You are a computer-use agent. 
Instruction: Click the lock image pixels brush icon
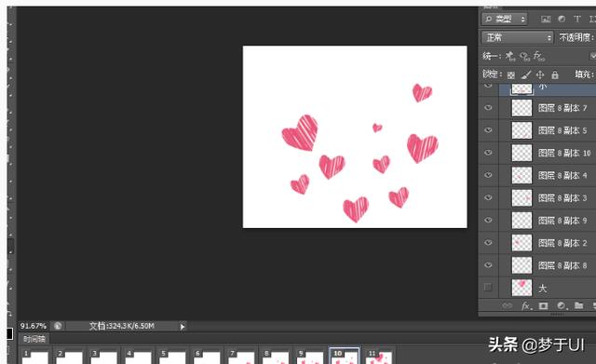tap(525, 74)
